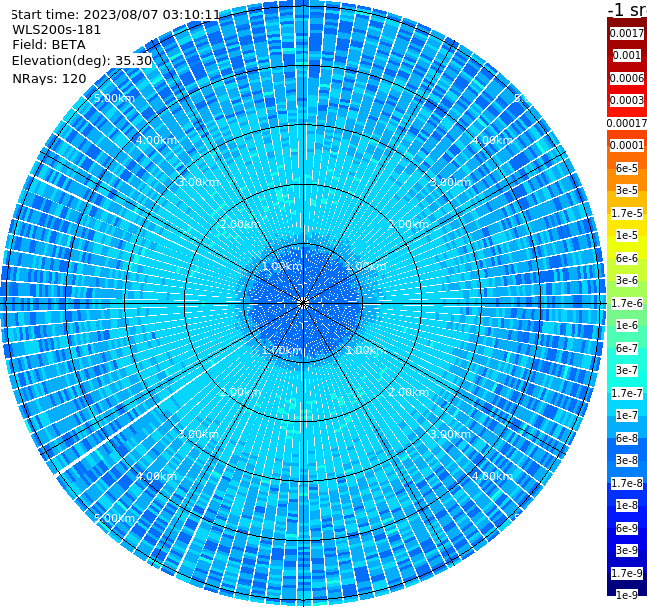Click the 6e-9 colorbar label
Screen dimensions: 647x607
pyautogui.click(x=627, y=528)
